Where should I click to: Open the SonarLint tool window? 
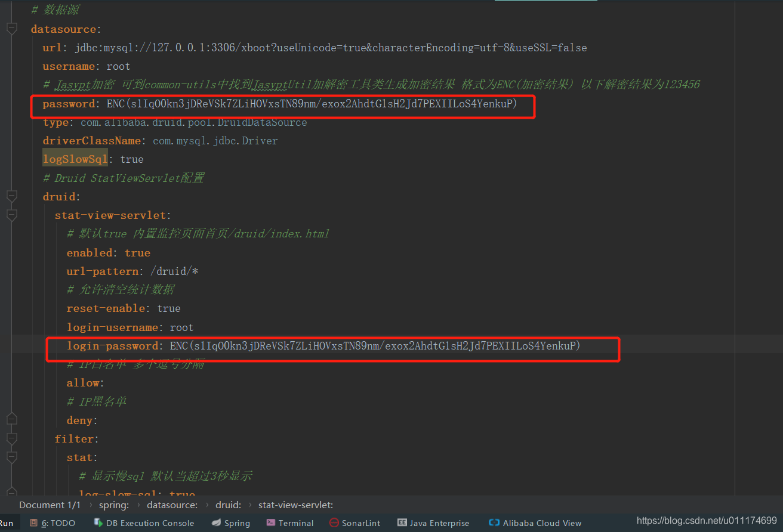pyautogui.click(x=355, y=523)
